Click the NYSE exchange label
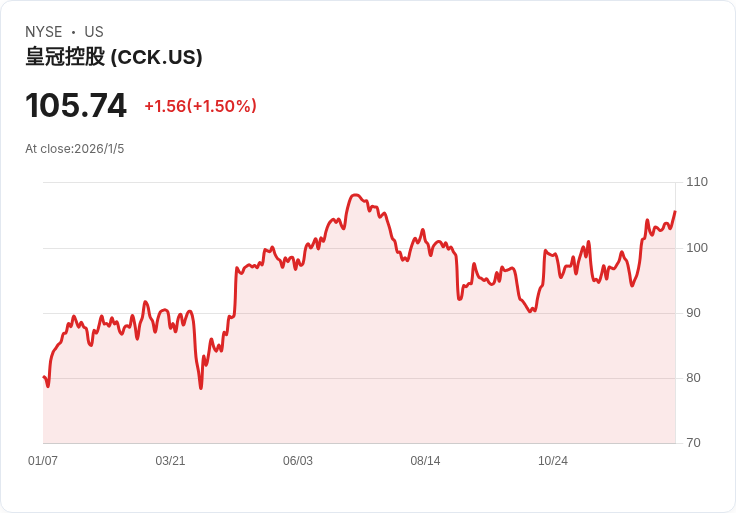Screen dimensions: 736x513 pos(44,32)
